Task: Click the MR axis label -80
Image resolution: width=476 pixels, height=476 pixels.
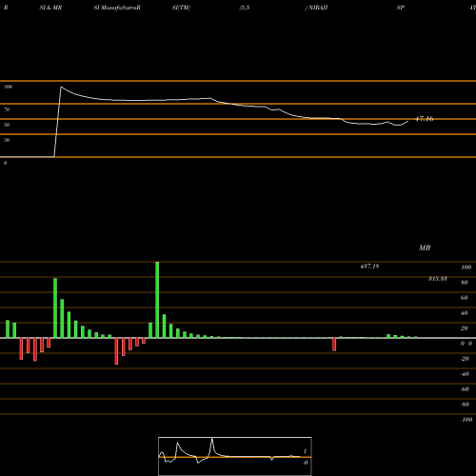Action: coord(465,405)
